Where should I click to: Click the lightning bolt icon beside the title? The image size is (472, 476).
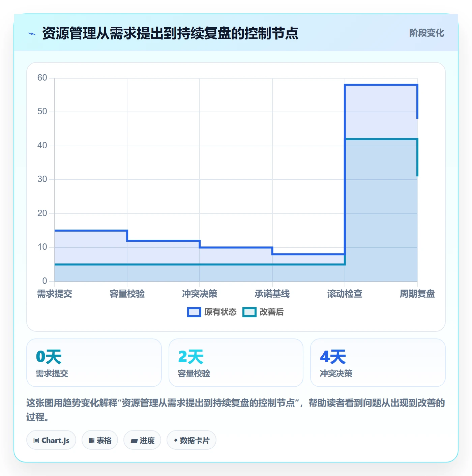click(x=32, y=34)
